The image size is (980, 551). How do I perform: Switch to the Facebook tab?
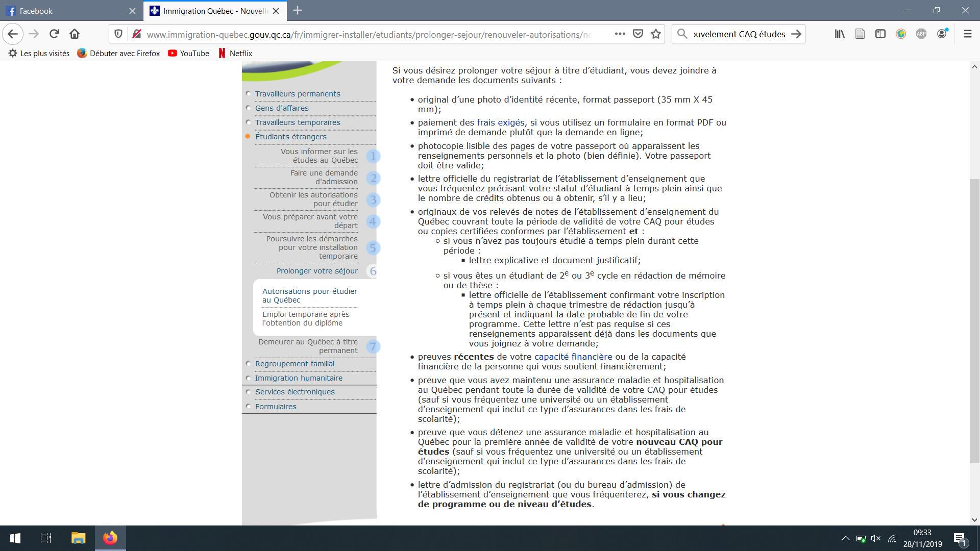pos(71,11)
